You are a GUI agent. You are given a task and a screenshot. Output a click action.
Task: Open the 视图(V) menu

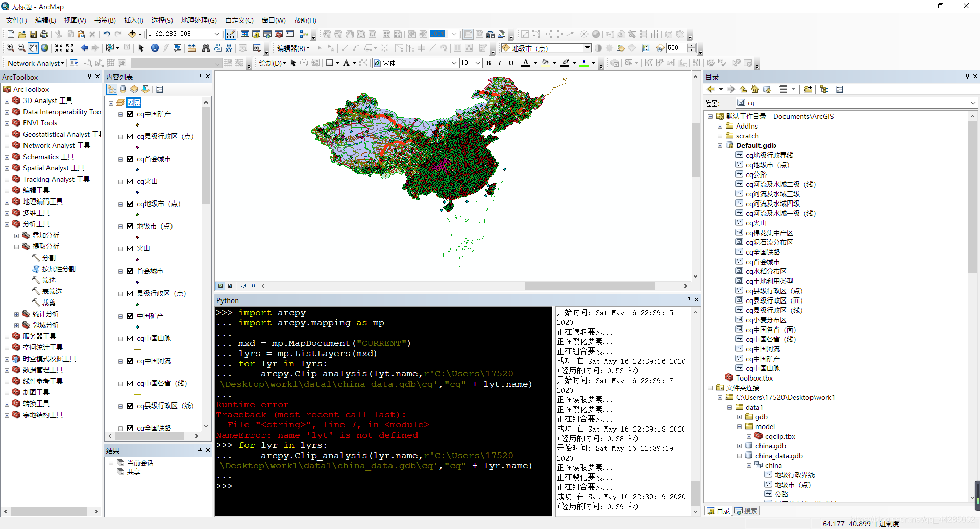[x=75, y=20]
